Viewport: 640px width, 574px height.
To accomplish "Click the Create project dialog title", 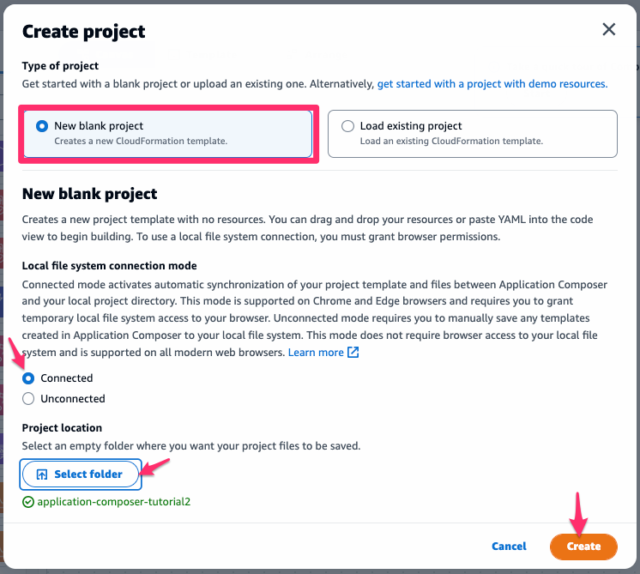I will (84, 32).
